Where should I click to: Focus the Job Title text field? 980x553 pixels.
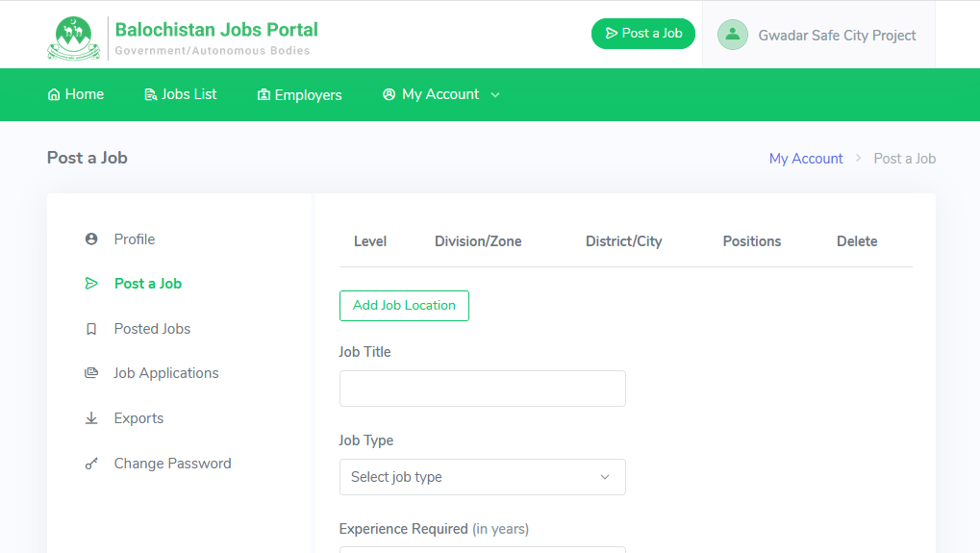tap(482, 389)
